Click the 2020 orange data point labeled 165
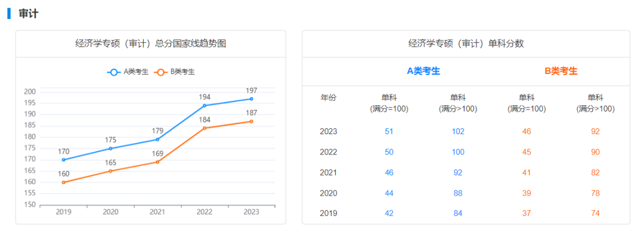This screenshot has width=644, height=235. [x=110, y=171]
